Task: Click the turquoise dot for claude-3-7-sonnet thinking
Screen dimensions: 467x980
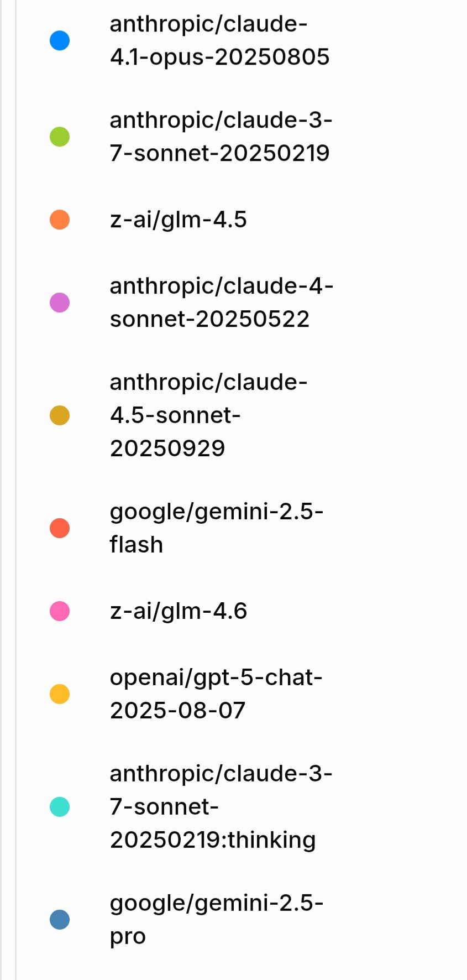Action: [60, 807]
